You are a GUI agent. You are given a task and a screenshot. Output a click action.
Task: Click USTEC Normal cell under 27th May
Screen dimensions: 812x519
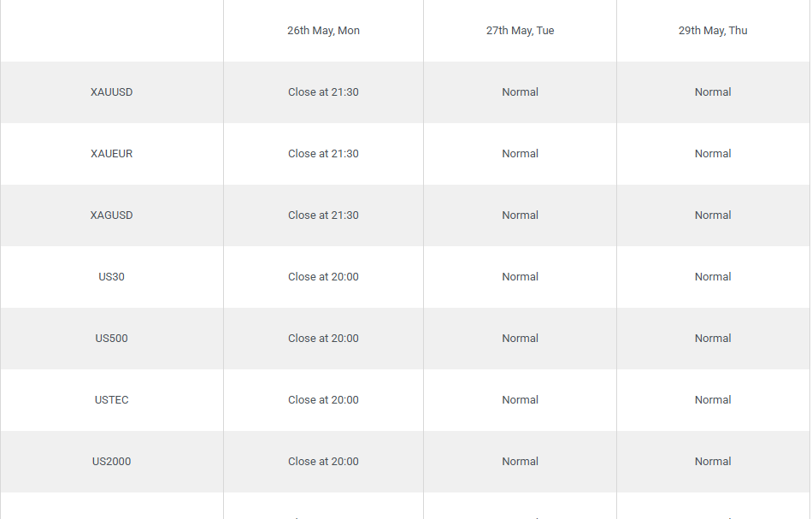tap(520, 400)
